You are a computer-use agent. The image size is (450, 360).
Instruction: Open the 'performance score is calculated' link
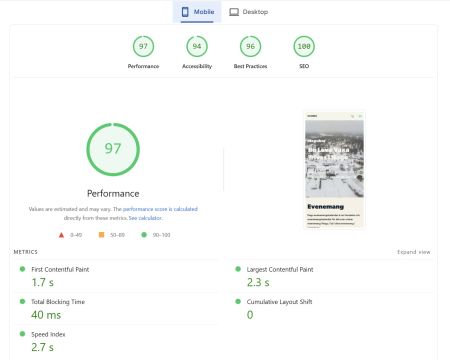point(160,209)
